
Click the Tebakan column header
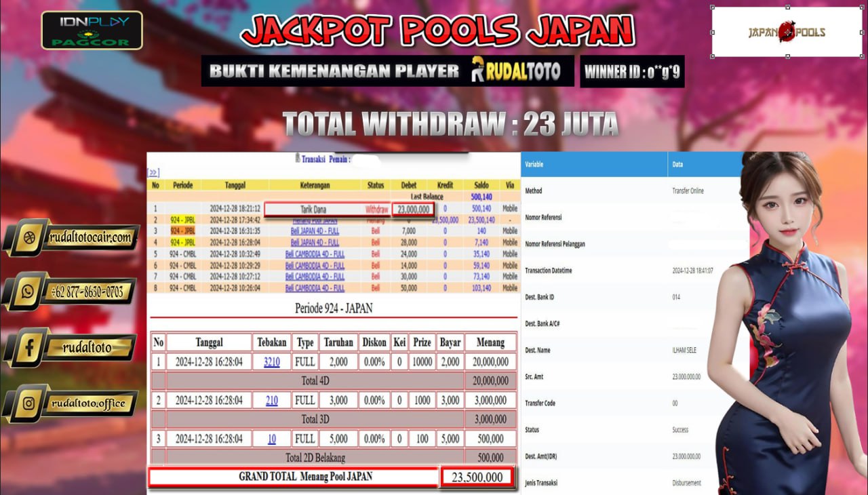(271, 342)
